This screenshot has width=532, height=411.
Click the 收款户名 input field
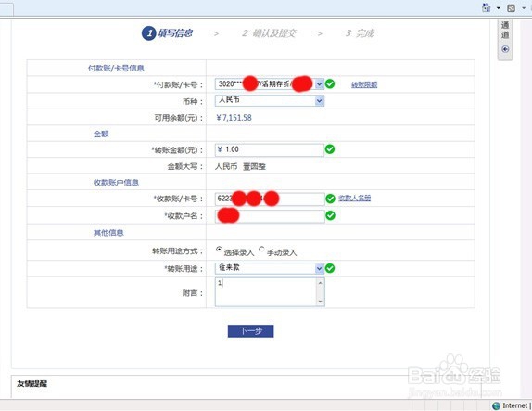(270, 216)
